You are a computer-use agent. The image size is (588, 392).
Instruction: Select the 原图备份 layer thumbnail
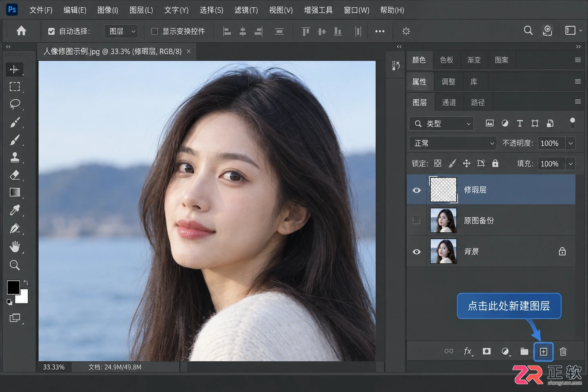pos(443,220)
